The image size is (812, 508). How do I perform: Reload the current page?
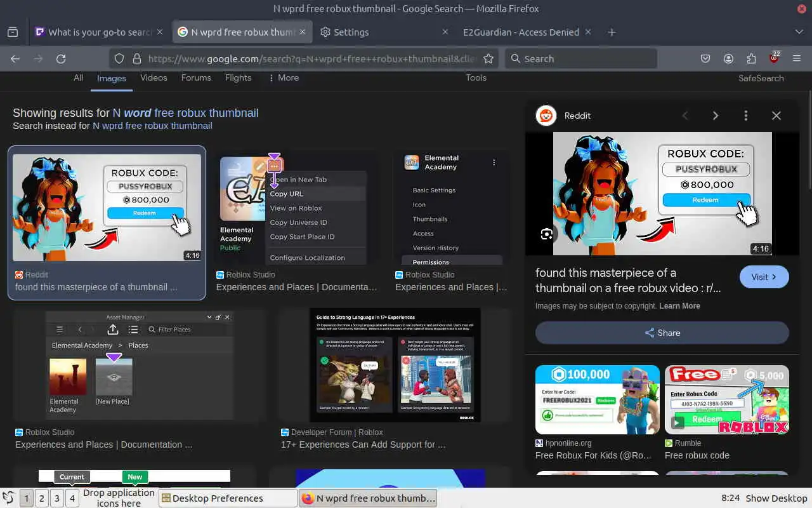click(61, 58)
